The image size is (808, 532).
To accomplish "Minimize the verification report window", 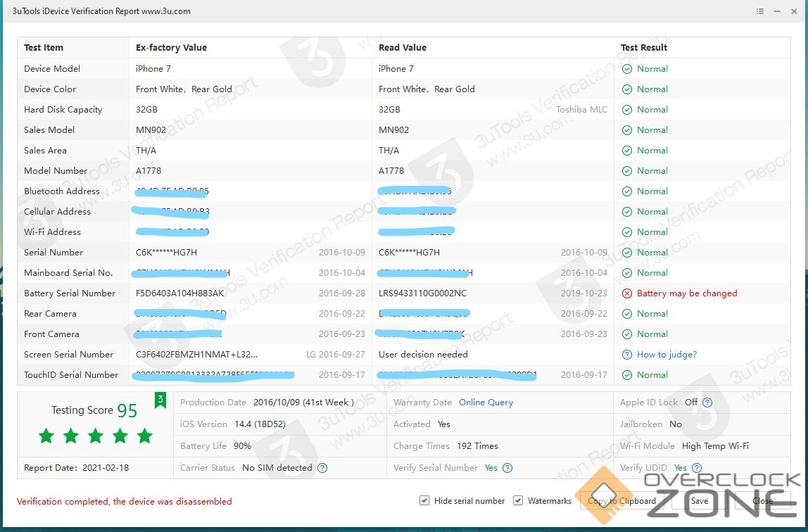I will click(x=776, y=11).
